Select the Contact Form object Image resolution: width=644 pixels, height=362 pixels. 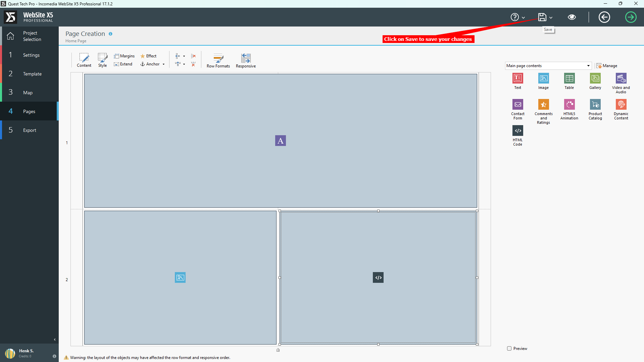[x=517, y=110]
